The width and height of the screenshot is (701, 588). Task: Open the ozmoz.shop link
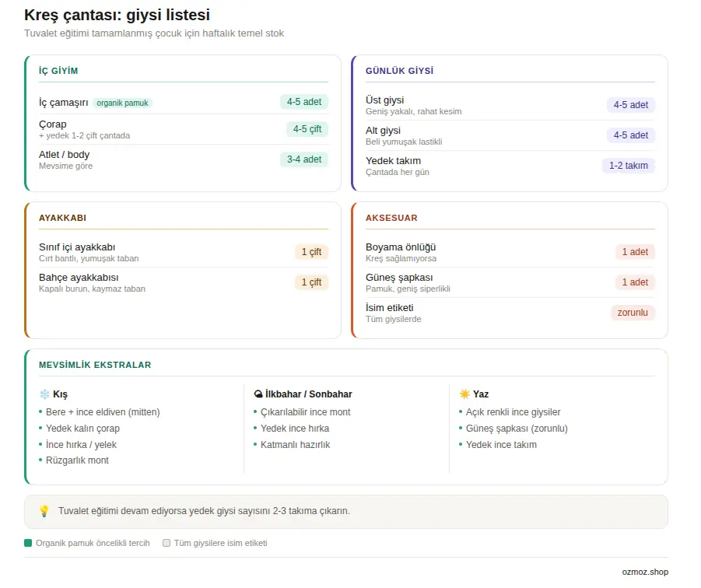coord(644,572)
